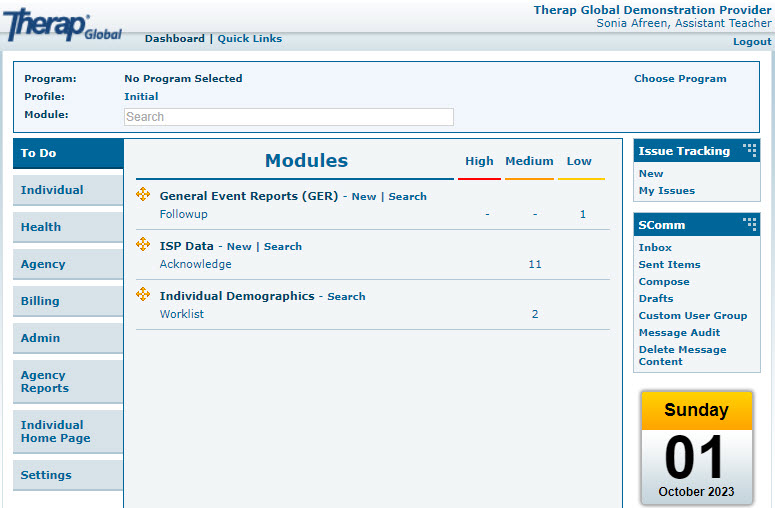Open Delete Message Content
775x508 pixels.
(x=682, y=356)
